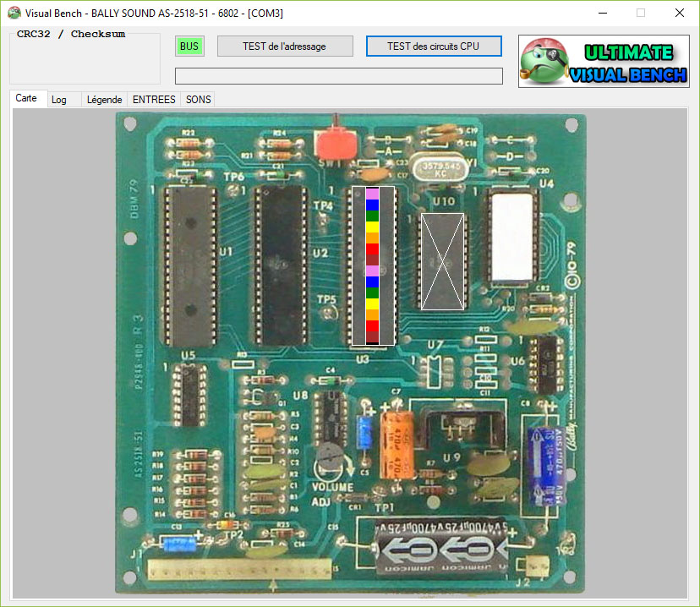The image size is (700, 607).
Task: Minimize the Visual Bench window
Action: click(603, 13)
